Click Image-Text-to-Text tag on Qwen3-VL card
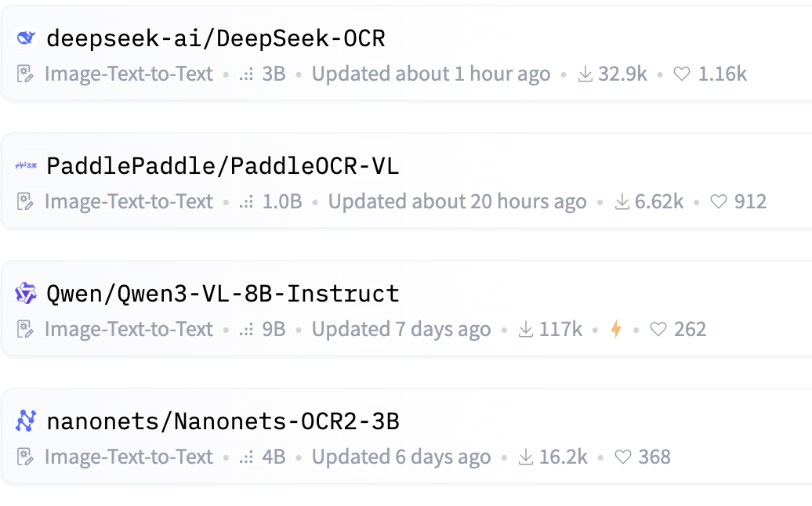 129,329
